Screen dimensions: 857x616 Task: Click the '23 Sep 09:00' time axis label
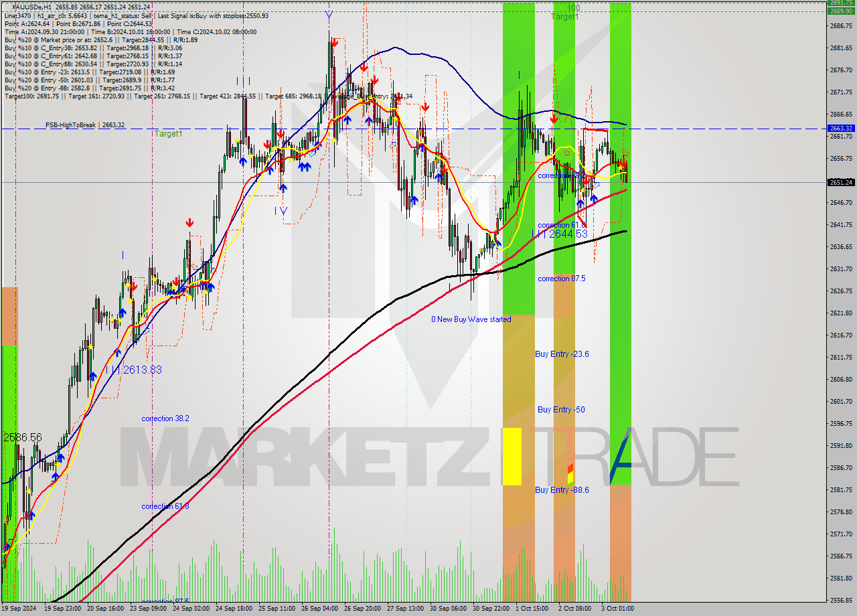pos(148,609)
